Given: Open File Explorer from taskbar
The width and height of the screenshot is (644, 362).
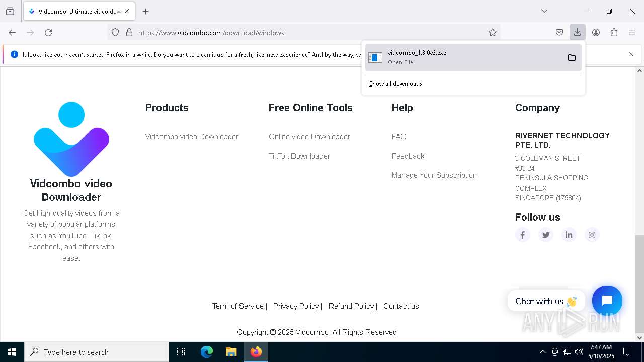Looking at the screenshot, I should click(231, 352).
